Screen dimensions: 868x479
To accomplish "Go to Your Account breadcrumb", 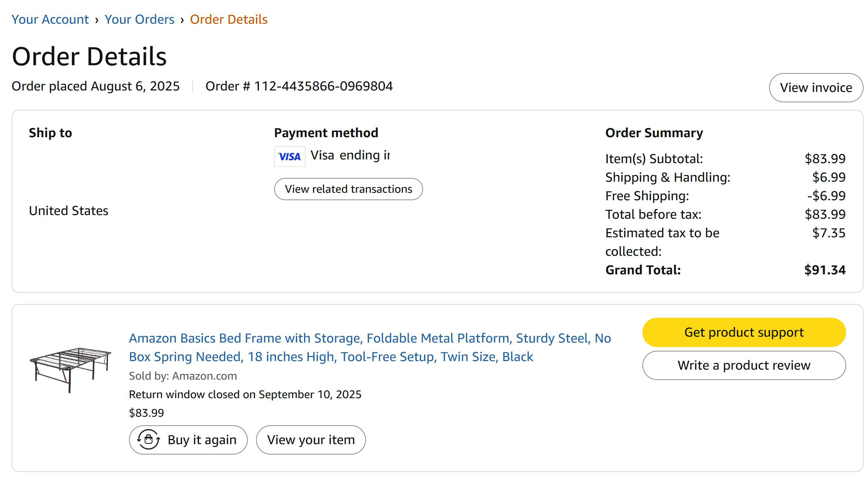I will 50,19.
